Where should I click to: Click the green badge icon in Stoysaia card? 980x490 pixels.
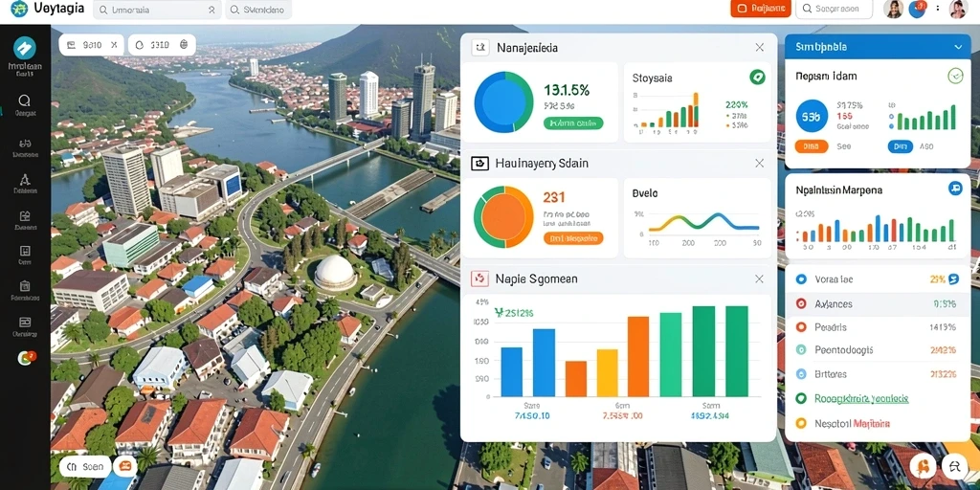coord(757,78)
